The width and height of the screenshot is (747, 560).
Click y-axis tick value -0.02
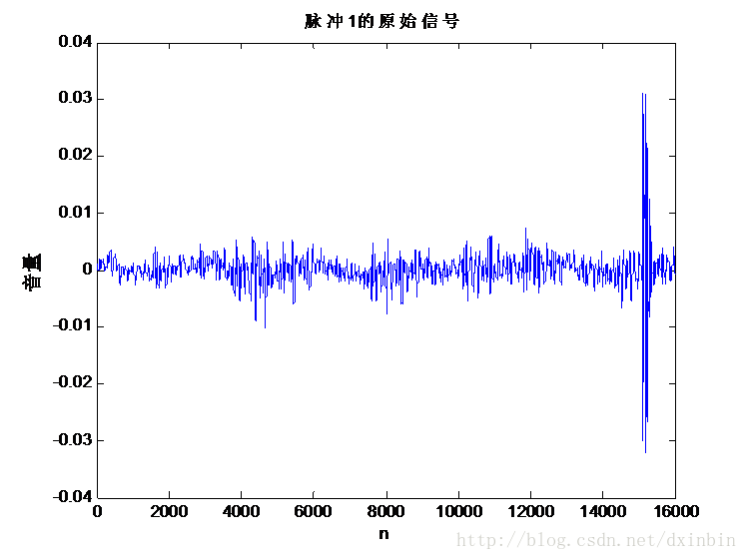(73, 382)
